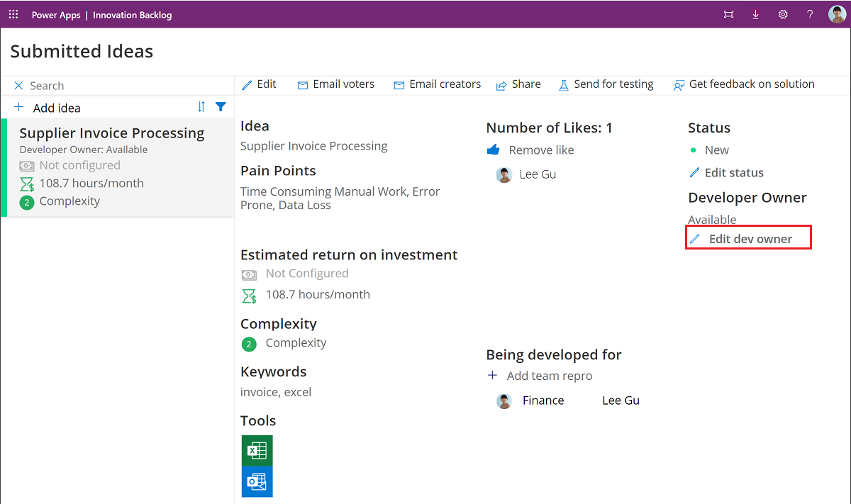851x504 pixels.
Task: Click Get feedback on solution
Action: tap(744, 84)
